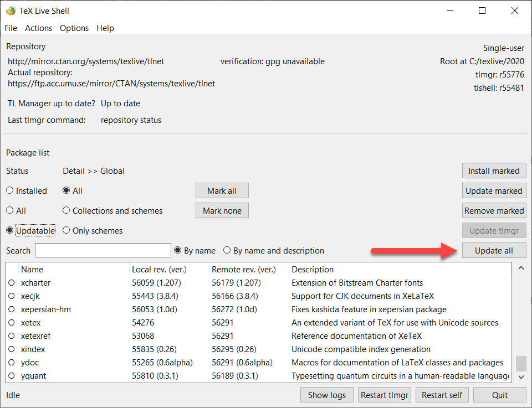Click the package list scrollbar down arrow
Viewport: 532px width, 408px height.
coord(521,376)
